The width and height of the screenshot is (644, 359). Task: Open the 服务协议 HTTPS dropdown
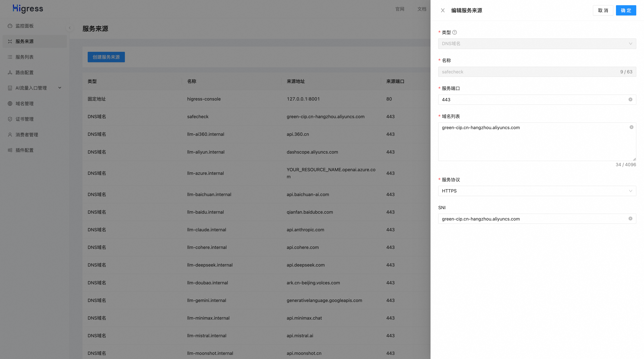tap(537, 191)
